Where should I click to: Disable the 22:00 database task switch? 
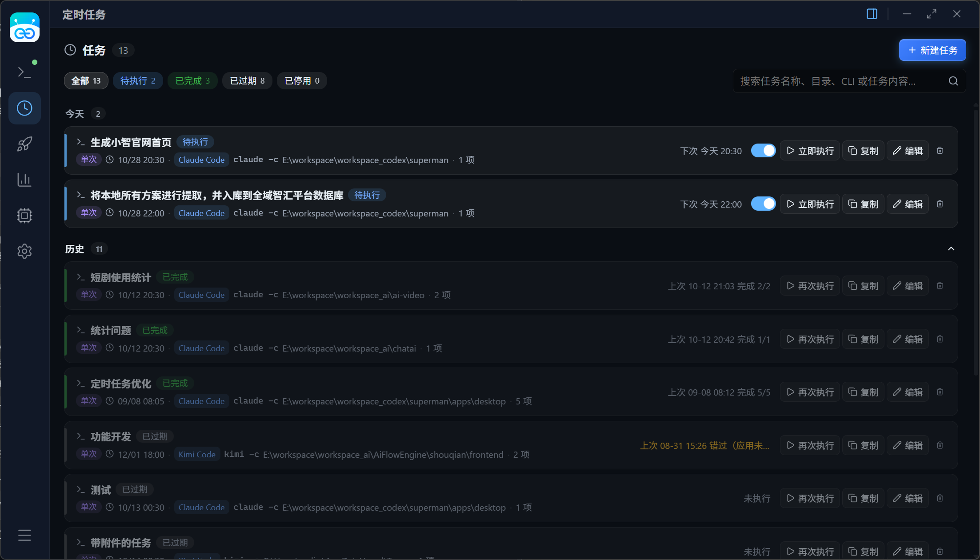[763, 204]
